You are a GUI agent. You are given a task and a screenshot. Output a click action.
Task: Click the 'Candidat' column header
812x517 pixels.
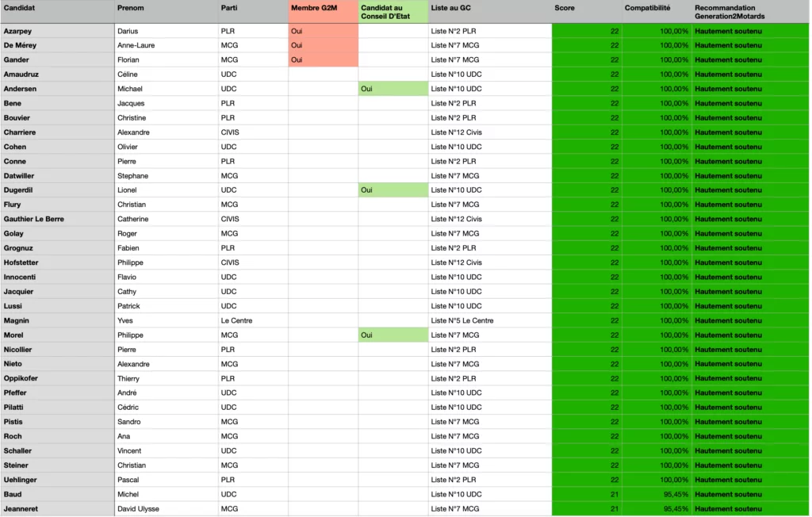tap(19, 8)
